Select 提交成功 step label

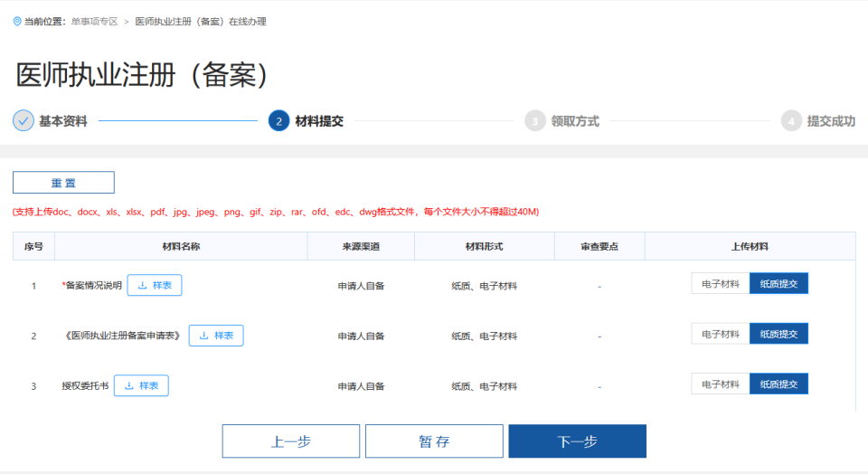coord(831,121)
